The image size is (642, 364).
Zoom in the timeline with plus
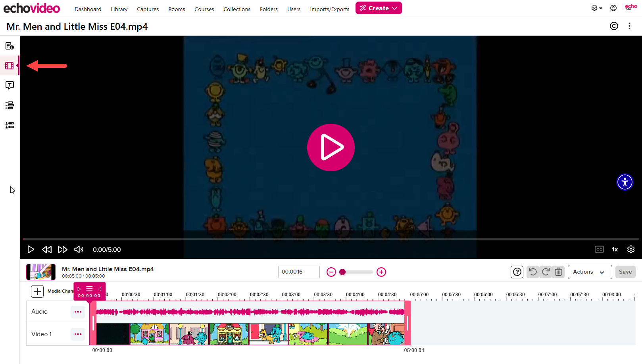[x=381, y=272]
